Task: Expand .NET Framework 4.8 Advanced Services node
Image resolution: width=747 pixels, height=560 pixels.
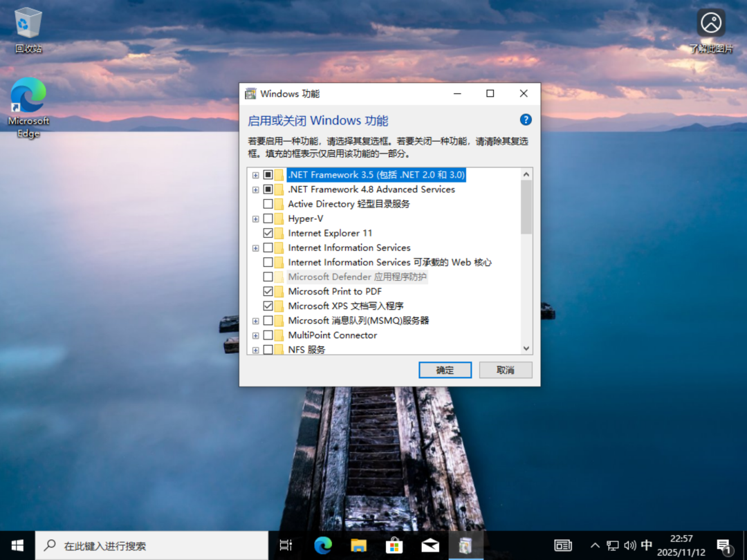Action: click(x=256, y=190)
